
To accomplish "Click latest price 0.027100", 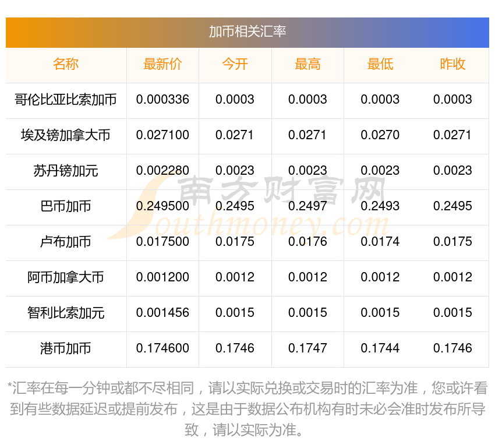I will [162, 135].
